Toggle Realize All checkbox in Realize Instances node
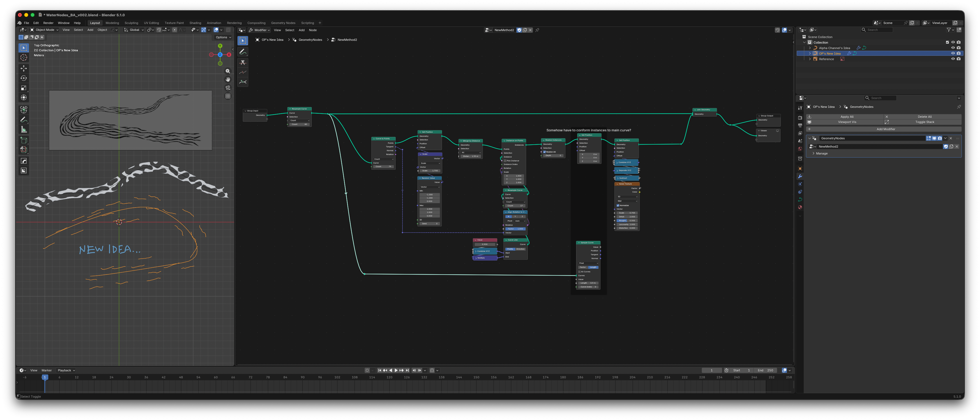 click(544, 152)
